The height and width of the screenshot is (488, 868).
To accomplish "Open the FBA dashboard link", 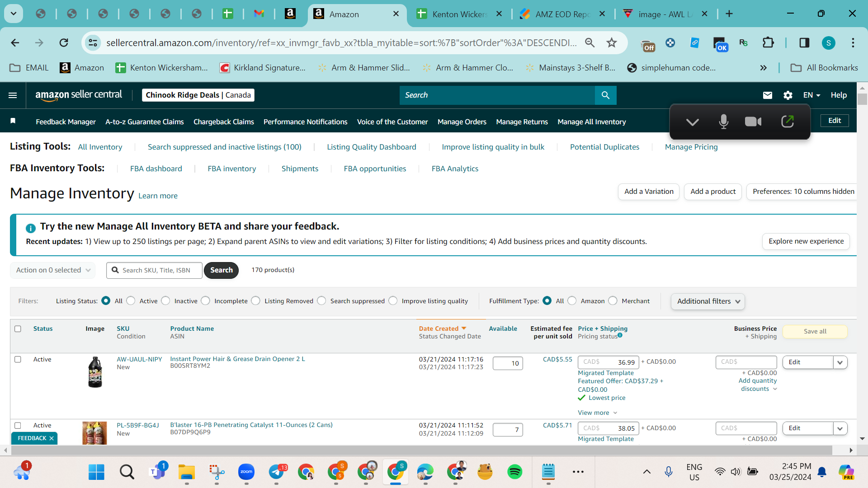I will point(156,169).
